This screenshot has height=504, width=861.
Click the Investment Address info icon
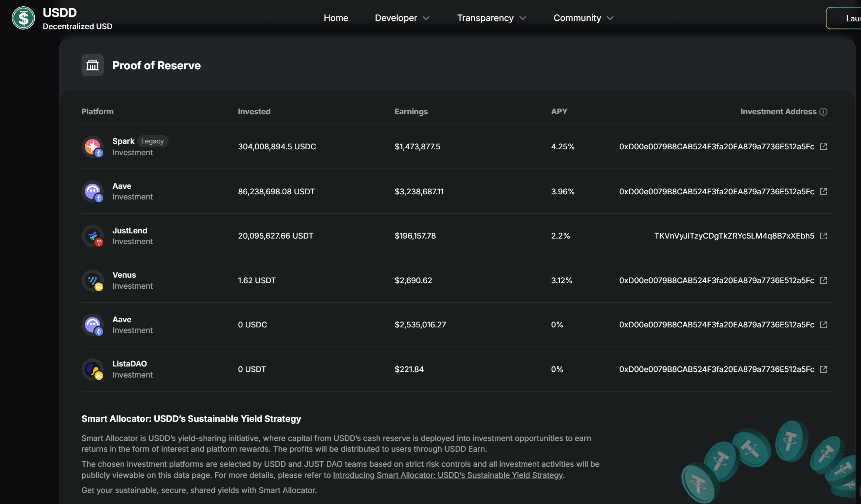tap(823, 112)
